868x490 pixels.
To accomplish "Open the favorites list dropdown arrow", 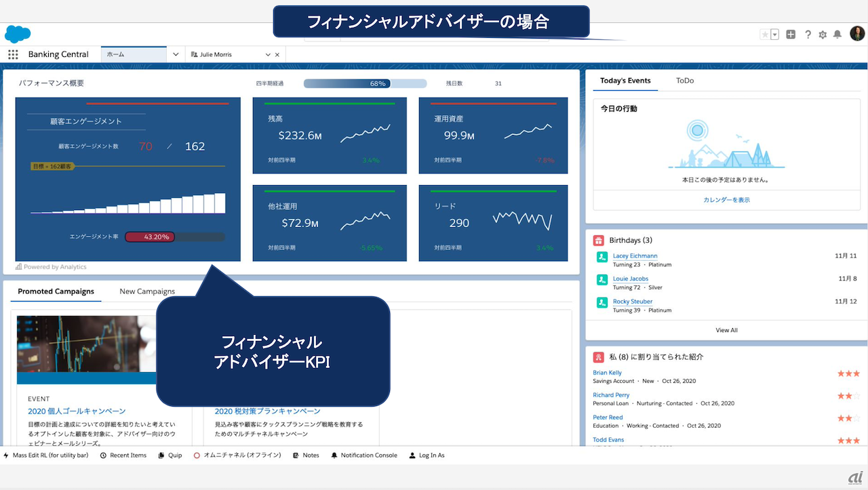I will coord(774,35).
